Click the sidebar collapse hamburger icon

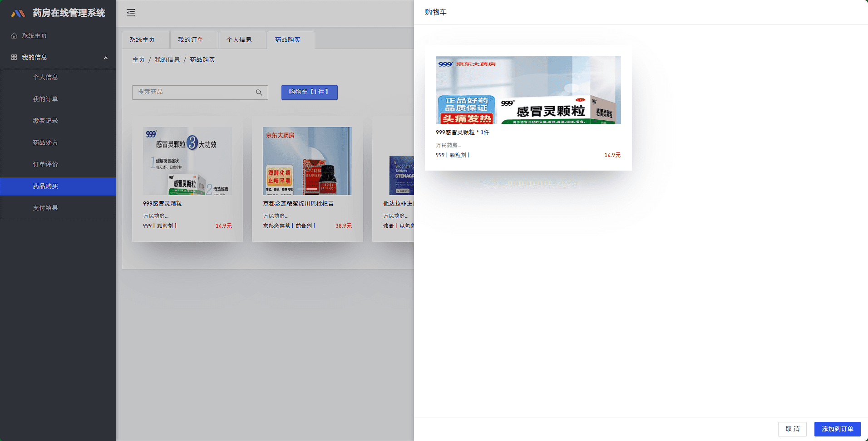coord(131,13)
